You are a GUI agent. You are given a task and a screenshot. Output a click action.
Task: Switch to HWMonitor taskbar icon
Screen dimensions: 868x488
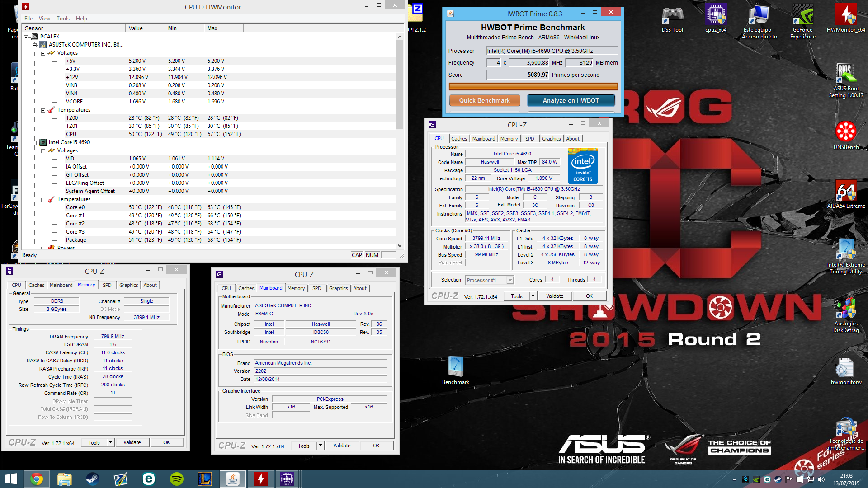pos(261,479)
